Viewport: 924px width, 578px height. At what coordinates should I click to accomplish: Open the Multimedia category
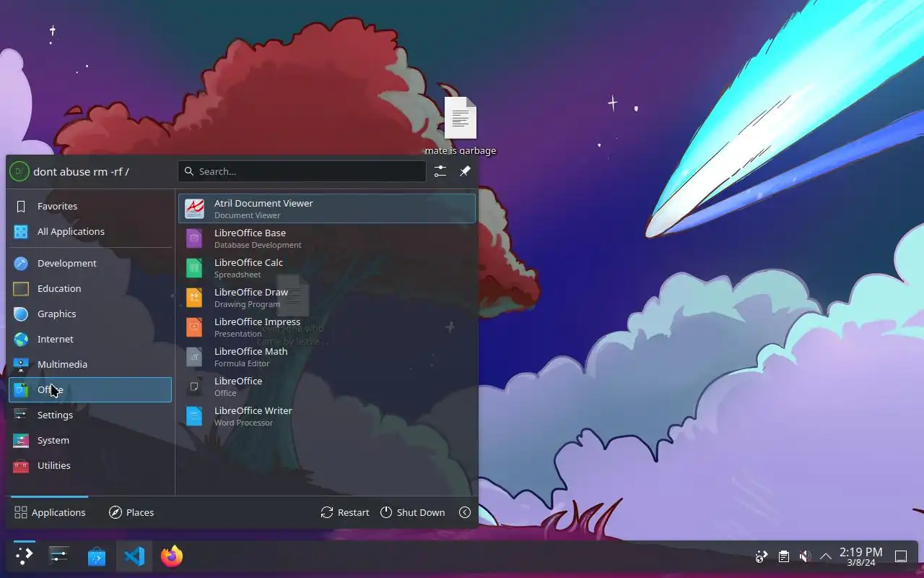(90, 364)
